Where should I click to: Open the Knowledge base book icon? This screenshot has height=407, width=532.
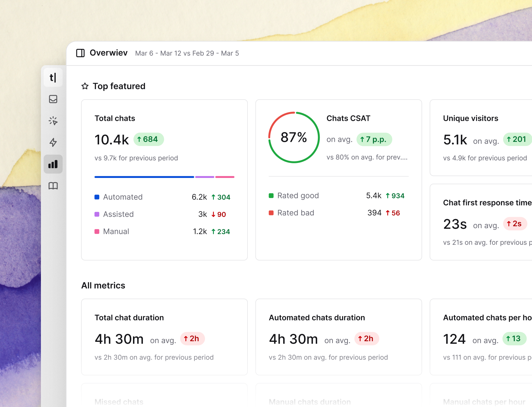(53, 186)
